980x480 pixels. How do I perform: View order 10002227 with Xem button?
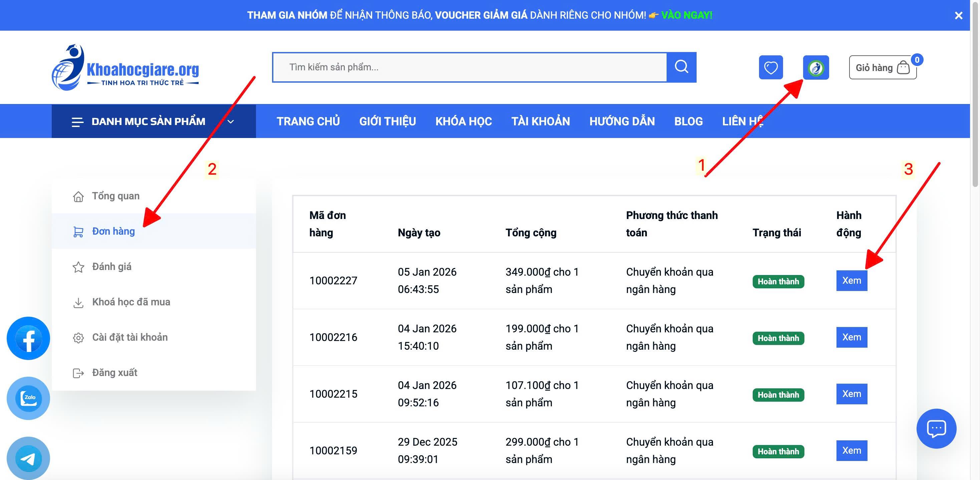[851, 280]
